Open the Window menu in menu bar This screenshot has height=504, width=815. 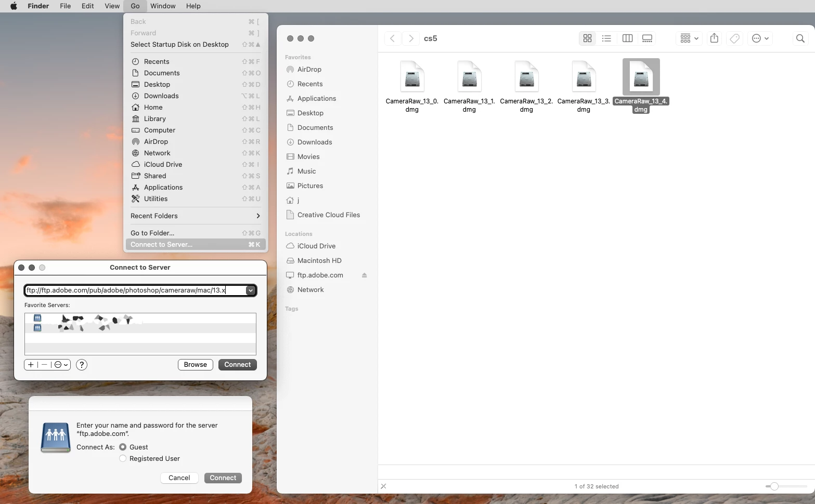(163, 6)
